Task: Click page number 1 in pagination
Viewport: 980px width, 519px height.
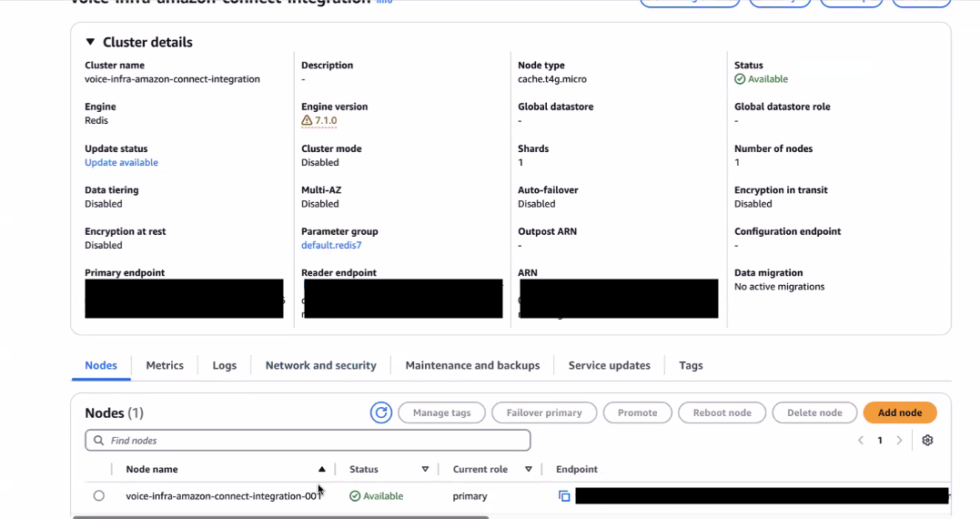Action: 880,440
